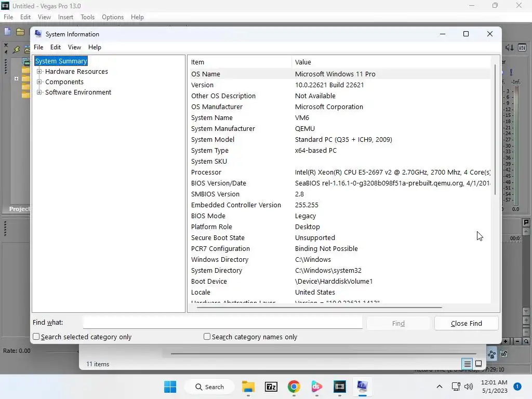This screenshot has width=532, height=399.
Task: Select the Vegas Project tab
Action: (x=20, y=209)
